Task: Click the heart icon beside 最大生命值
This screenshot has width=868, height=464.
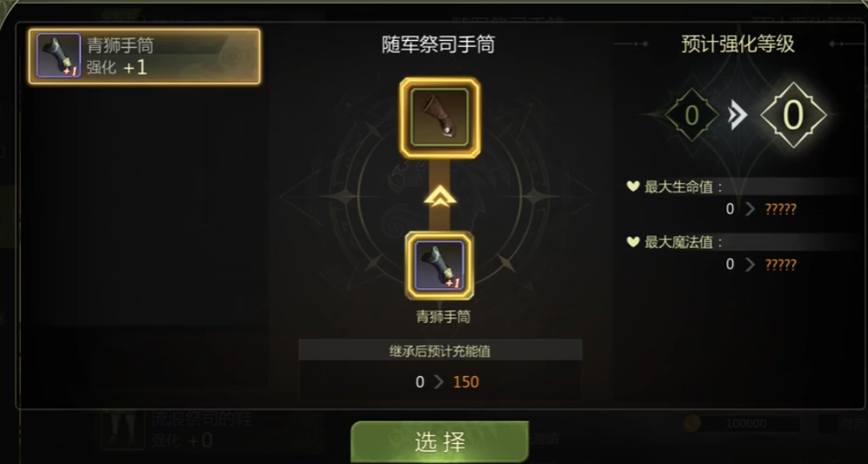Action: (x=632, y=186)
